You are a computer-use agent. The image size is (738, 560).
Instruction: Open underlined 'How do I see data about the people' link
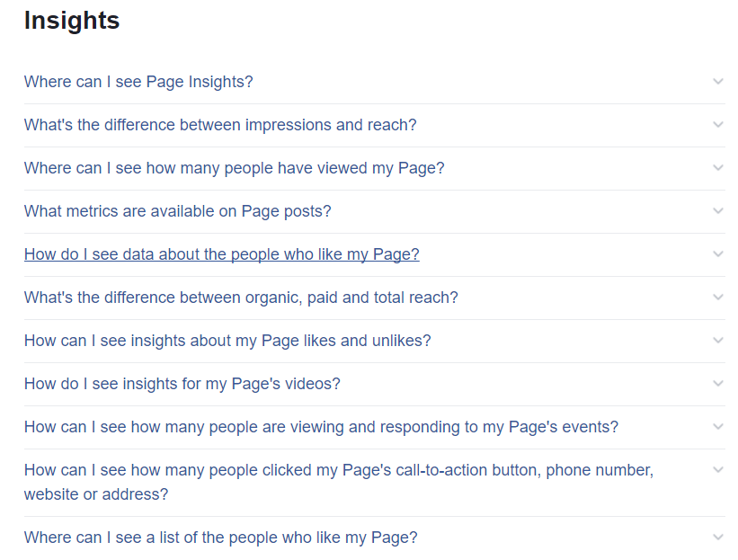[221, 254]
